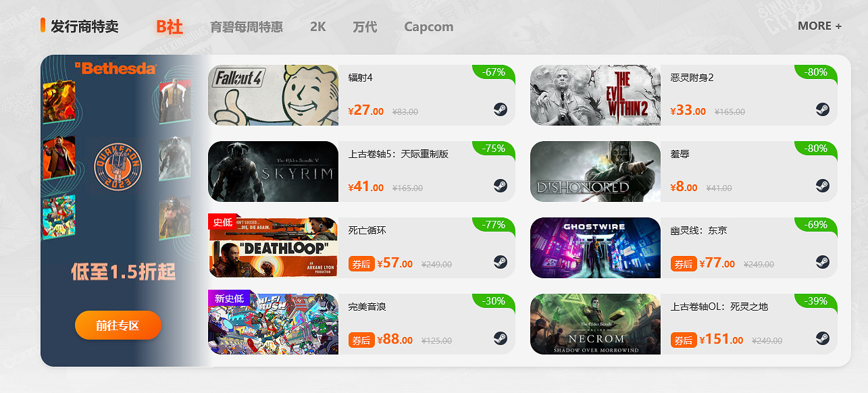
Task: Click the Steam icon on the Dishonored card
Action: coord(822,186)
